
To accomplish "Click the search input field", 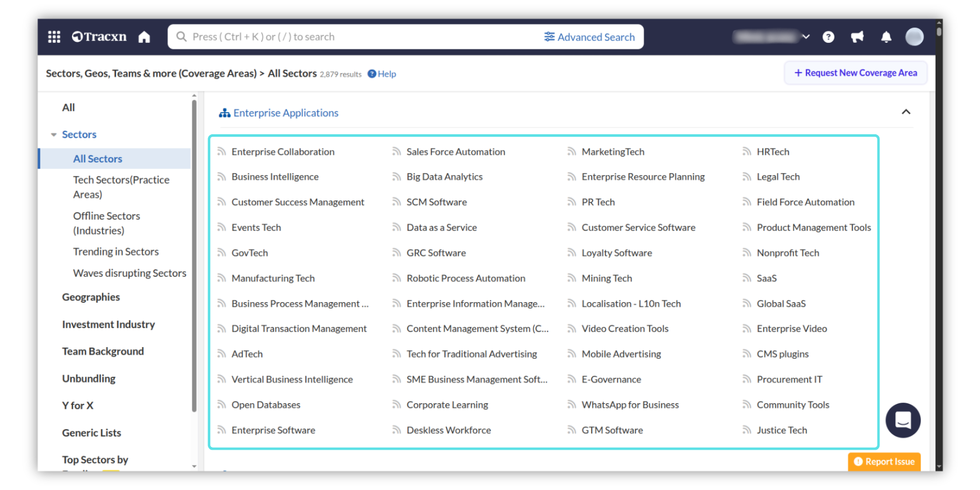I will [357, 37].
